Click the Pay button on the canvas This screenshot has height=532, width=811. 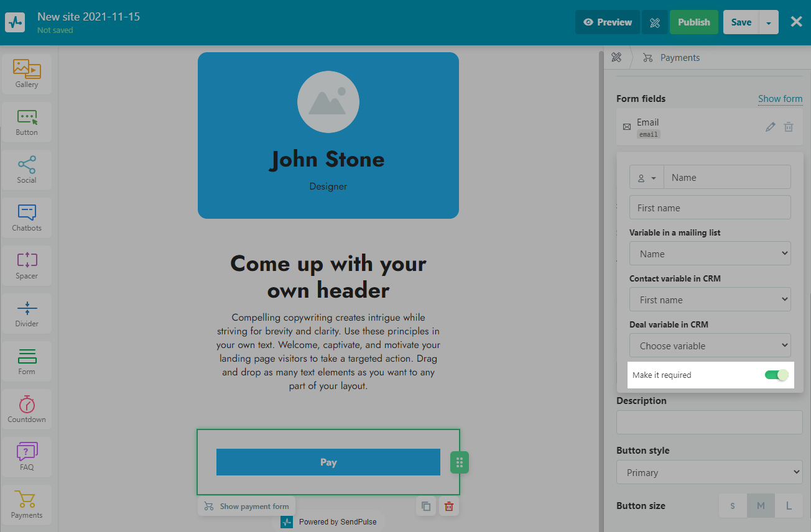point(328,462)
